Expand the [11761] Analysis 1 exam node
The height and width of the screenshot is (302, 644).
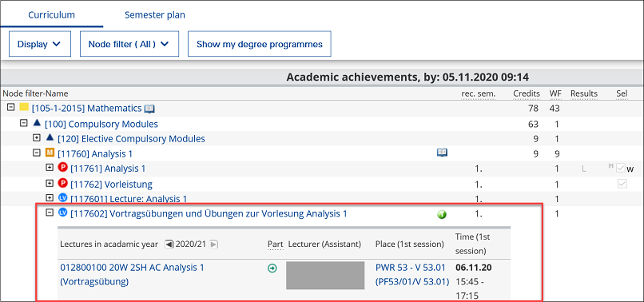pos(50,168)
